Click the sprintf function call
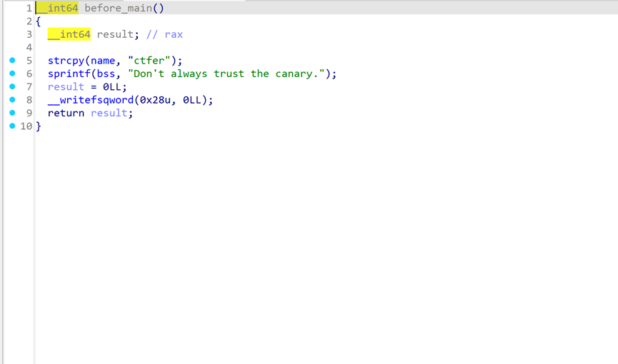The height and width of the screenshot is (364, 618). click(69, 74)
